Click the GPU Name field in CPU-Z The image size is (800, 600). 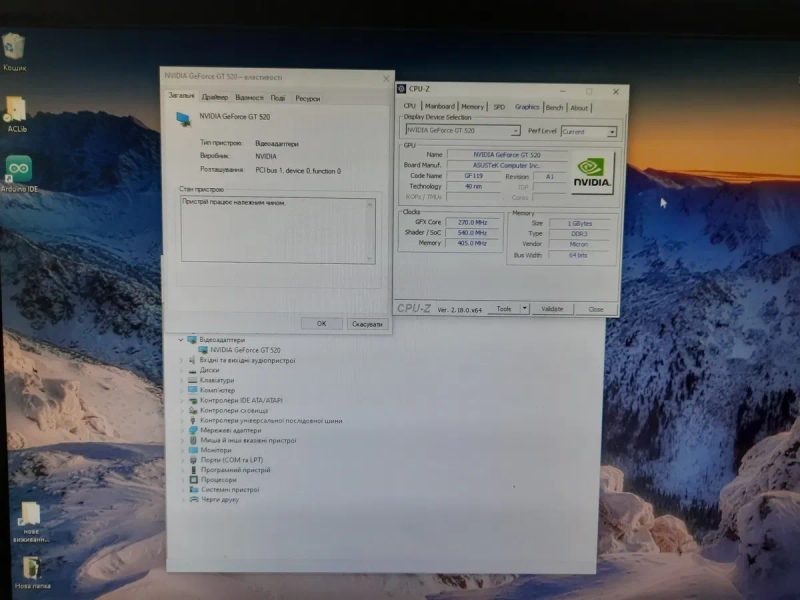click(507, 155)
